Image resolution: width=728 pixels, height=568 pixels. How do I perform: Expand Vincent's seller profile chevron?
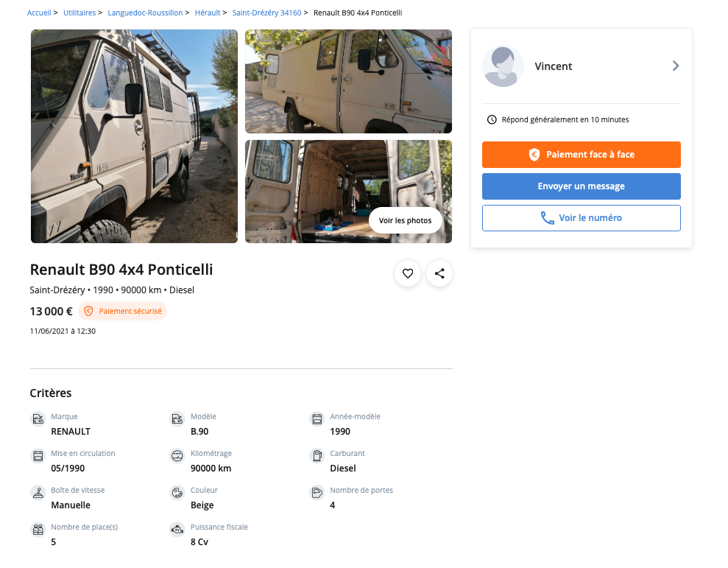click(x=676, y=66)
